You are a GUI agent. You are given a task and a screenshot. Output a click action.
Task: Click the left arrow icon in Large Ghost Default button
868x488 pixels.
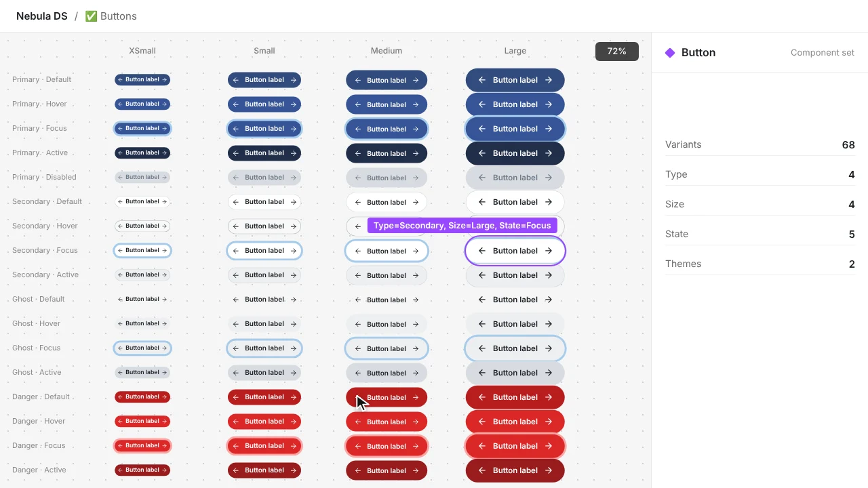tap(482, 300)
